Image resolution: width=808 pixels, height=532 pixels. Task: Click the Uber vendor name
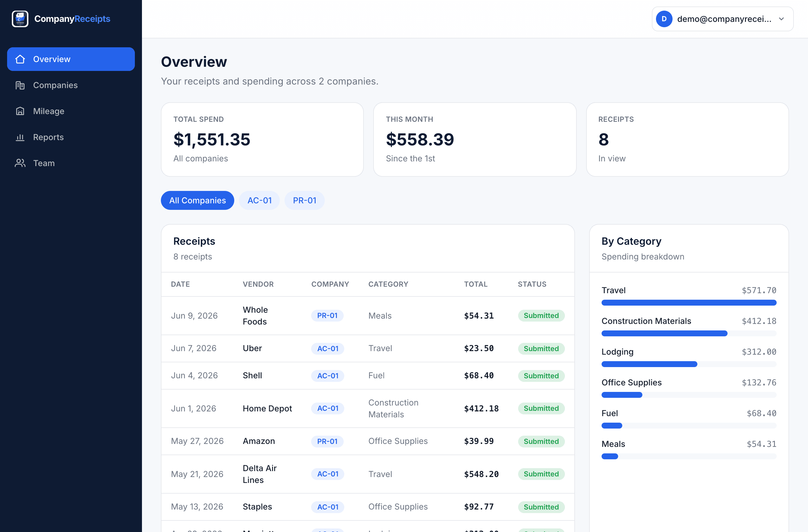coord(252,348)
